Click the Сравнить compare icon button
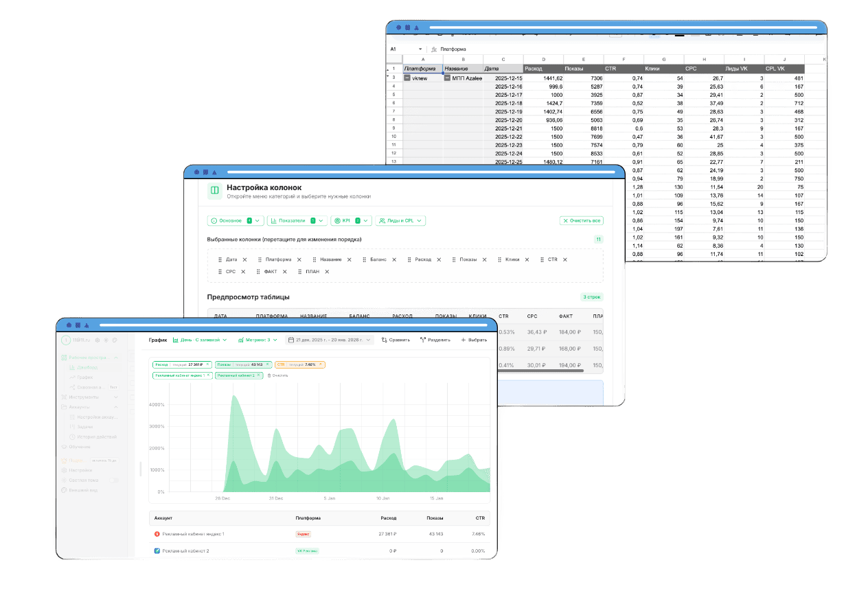 [x=396, y=340]
